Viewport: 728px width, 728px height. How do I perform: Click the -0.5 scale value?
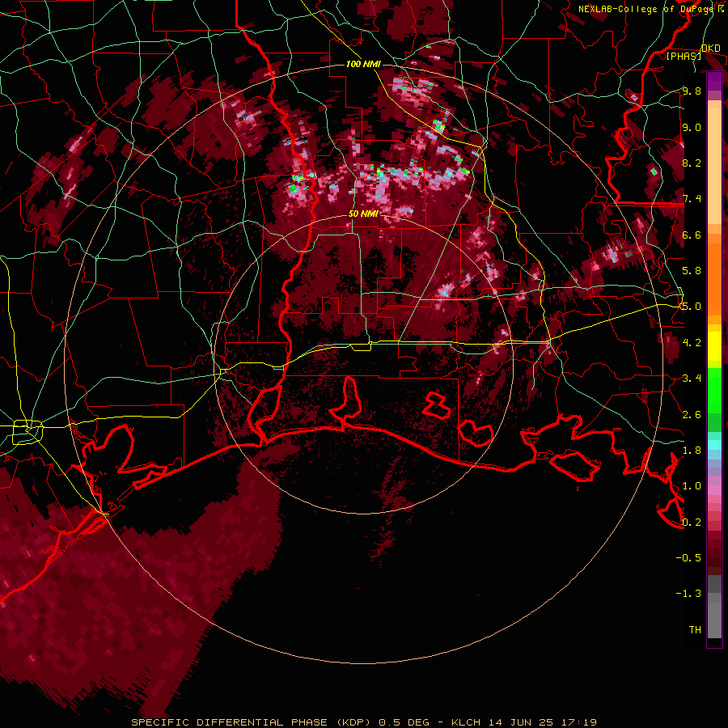tap(688, 558)
